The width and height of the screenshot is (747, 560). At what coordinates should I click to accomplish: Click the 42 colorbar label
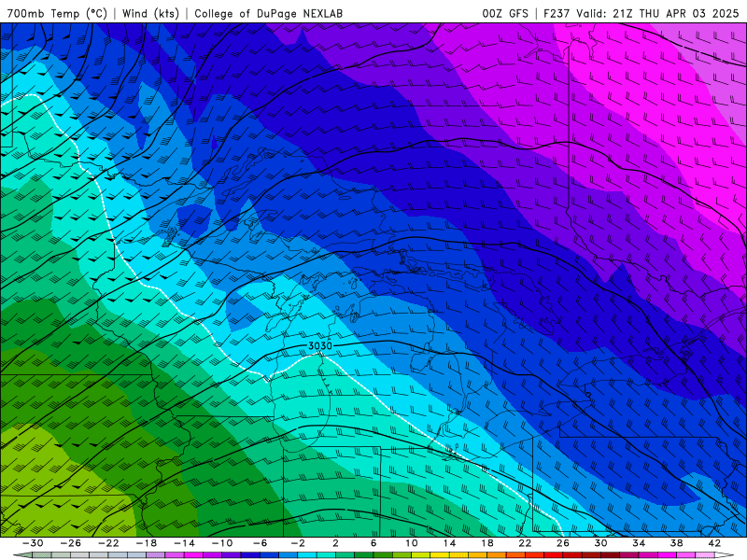pyautogui.click(x=714, y=543)
